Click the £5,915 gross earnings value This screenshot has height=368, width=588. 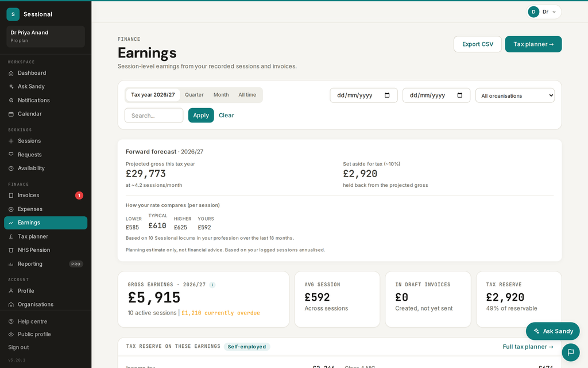154,298
